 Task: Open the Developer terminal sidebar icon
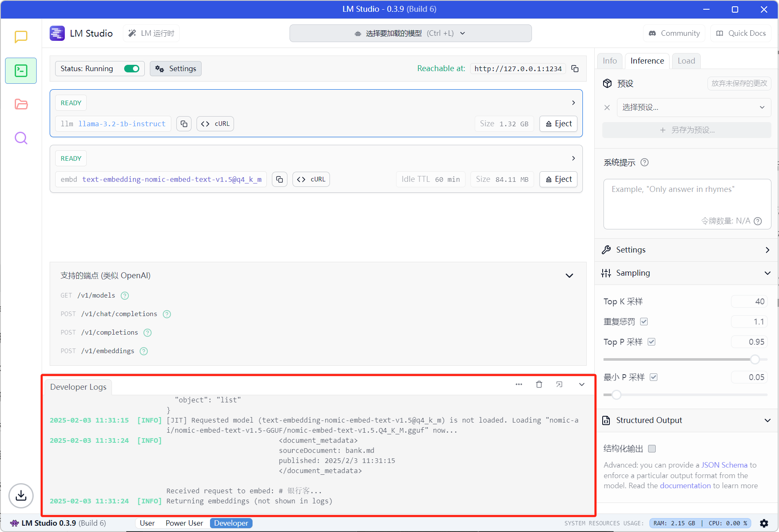coord(21,71)
